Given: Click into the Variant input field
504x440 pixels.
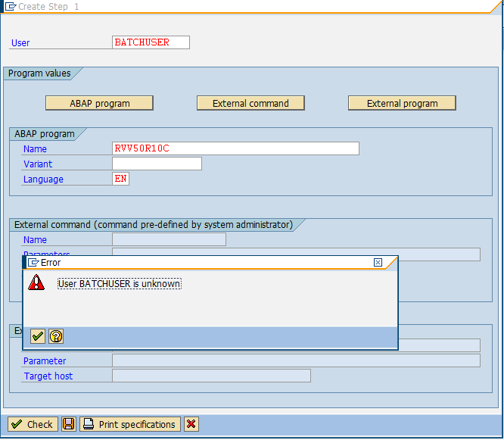Looking at the screenshot, I should 157,164.
